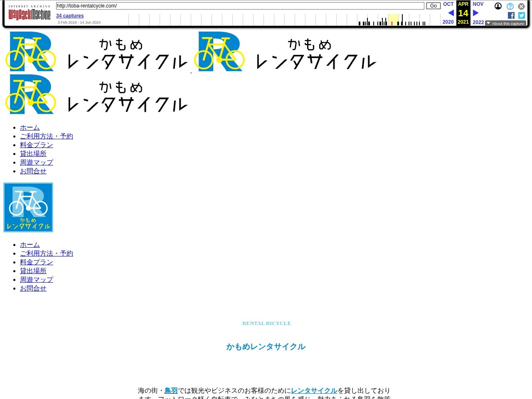This screenshot has height=399, width=532.
Task: Share capture on Twitter
Action: click(522, 15)
